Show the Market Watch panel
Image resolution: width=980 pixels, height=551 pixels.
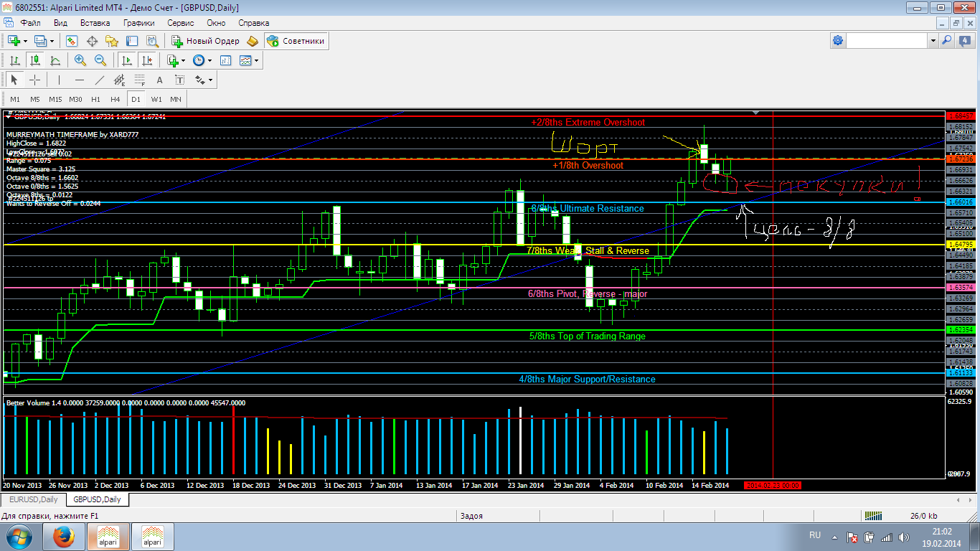(x=72, y=41)
